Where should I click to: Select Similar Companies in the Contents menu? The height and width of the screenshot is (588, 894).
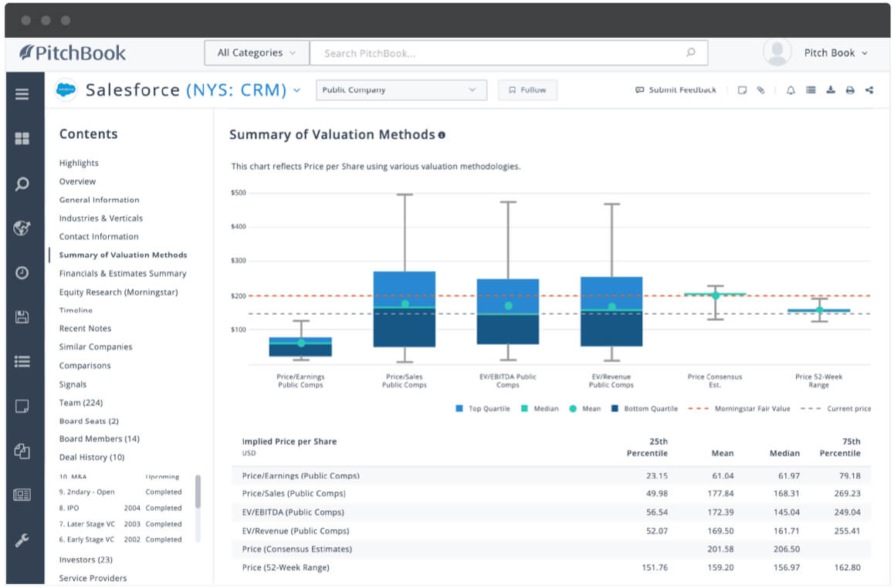coord(97,346)
